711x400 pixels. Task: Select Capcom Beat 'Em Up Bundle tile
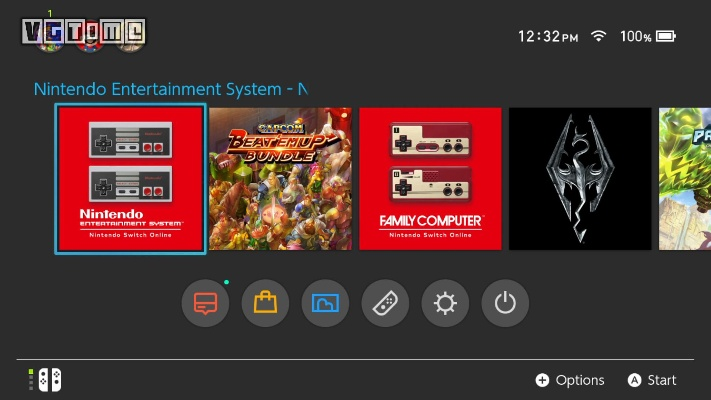280,179
